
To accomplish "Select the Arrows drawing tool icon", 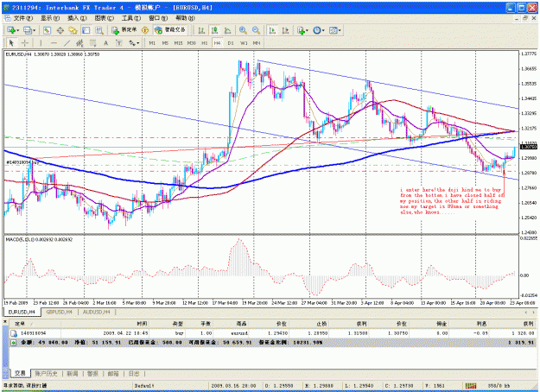I will (x=132, y=43).
